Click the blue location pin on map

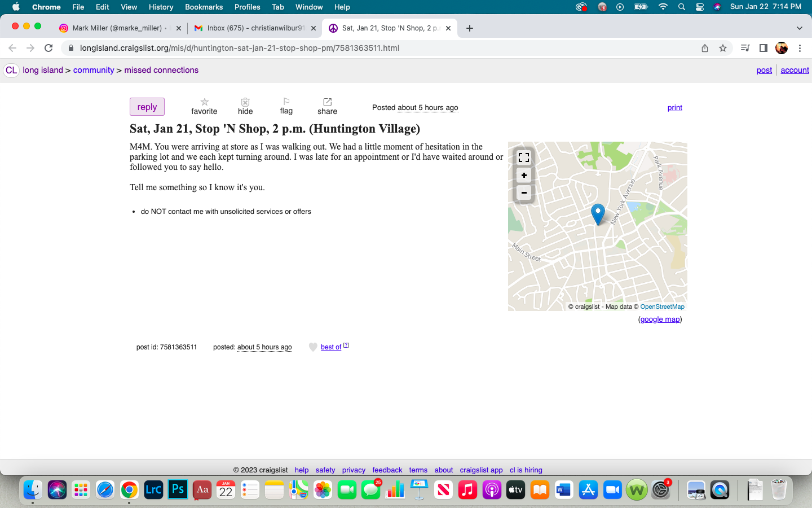(598, 214)
